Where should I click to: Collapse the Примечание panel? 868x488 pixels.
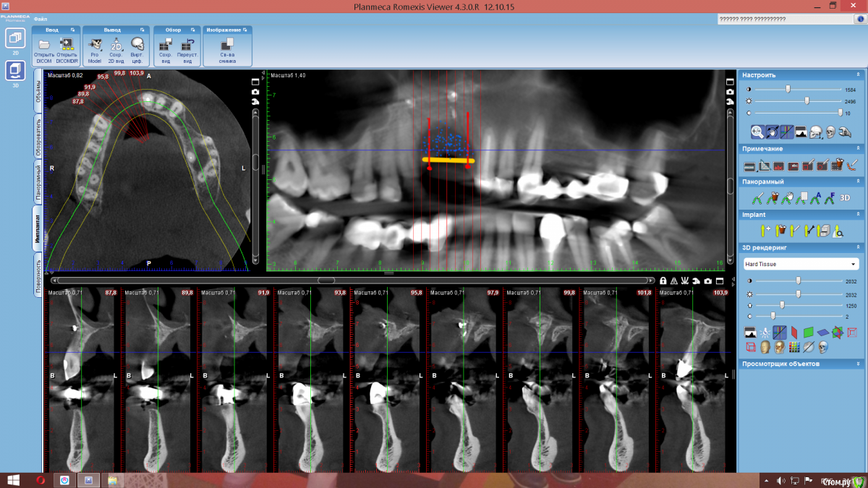pos(858,149)
